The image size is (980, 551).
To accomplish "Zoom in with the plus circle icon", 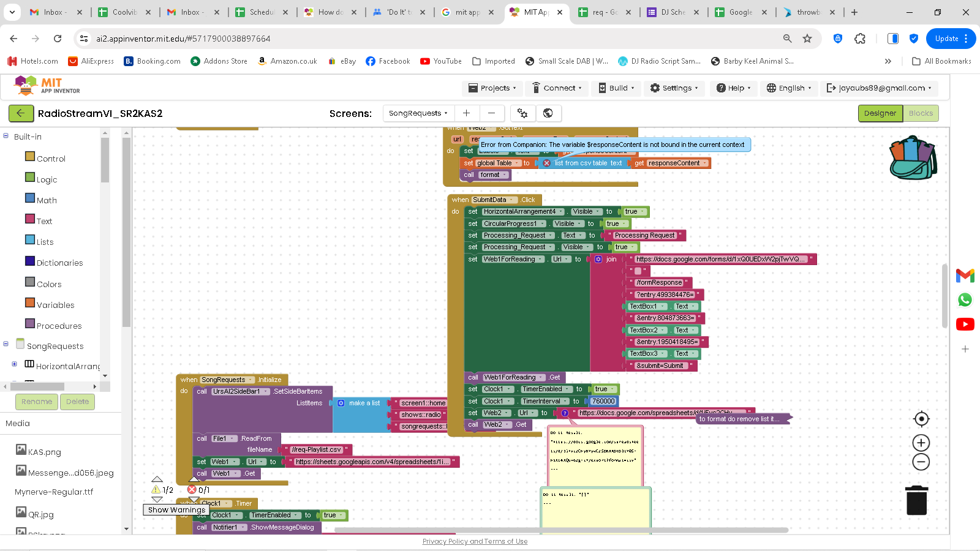I will [921, 443].
